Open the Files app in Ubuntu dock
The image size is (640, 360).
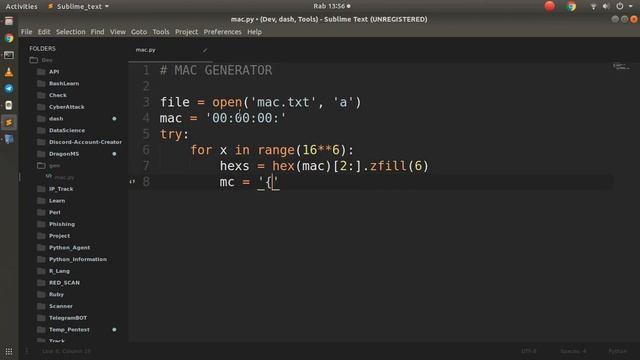tap(9, 21)
